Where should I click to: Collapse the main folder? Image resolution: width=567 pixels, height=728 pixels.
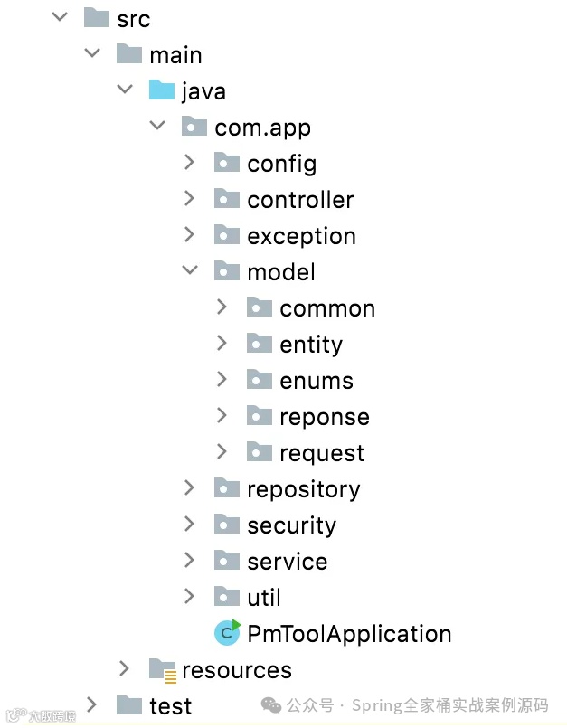click(x=91, y=54)
